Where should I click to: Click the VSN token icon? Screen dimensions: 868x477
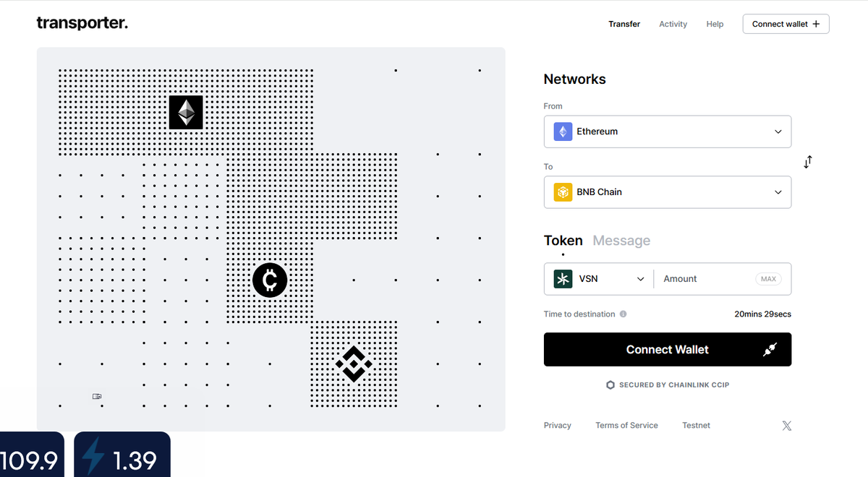coord(563,279)
